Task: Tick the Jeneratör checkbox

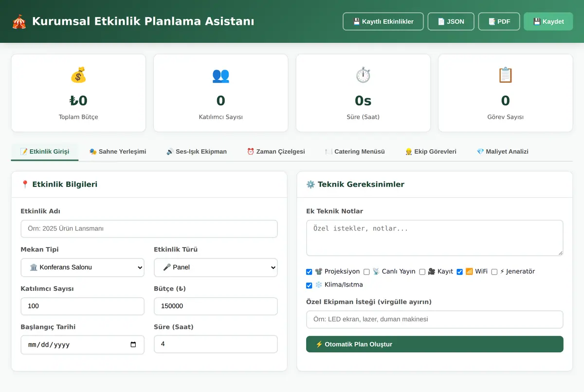Action: pyautogui.click(x=494, y=272)
